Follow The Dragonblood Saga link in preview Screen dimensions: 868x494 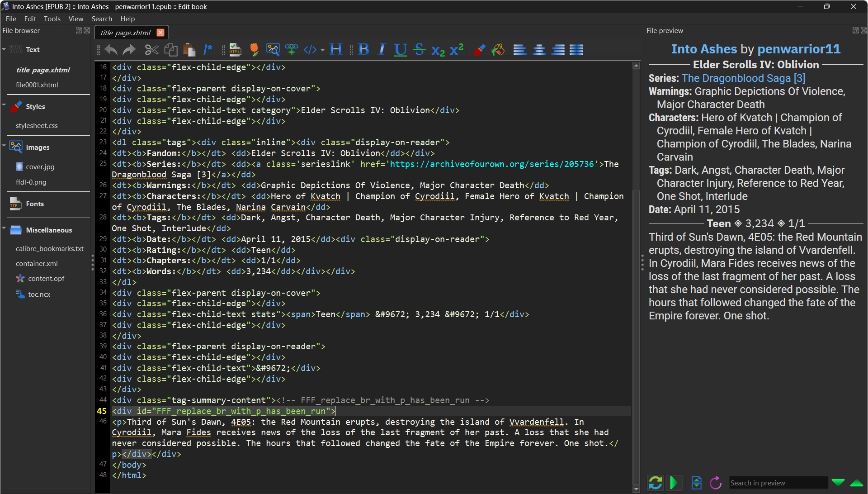click(x=736, y=78)
